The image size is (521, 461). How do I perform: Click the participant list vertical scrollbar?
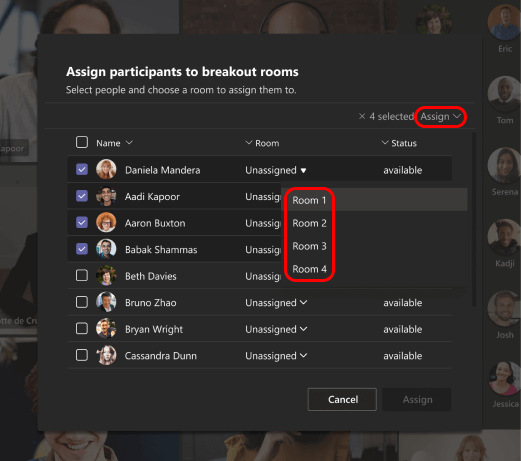pyautogui.click(x=474, y=220)
